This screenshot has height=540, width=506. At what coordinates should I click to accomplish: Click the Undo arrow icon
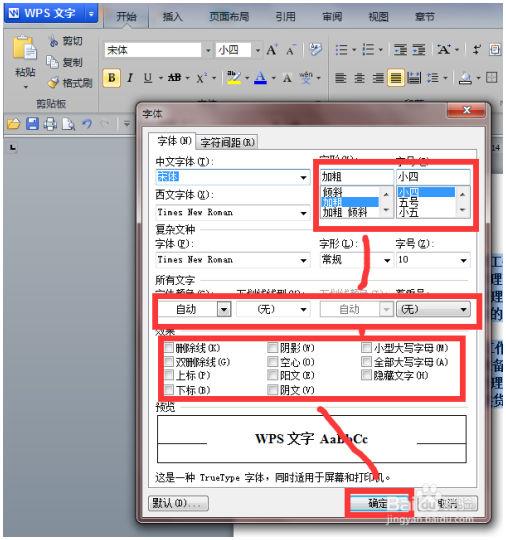click(87, 124)
